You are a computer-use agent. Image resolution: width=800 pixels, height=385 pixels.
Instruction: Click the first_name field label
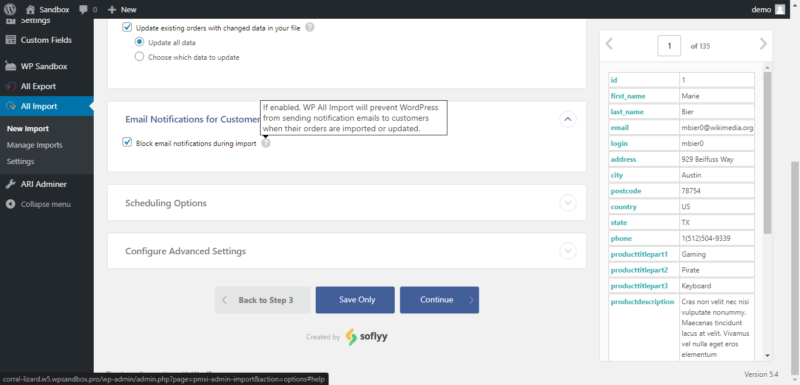pos(628,96)
